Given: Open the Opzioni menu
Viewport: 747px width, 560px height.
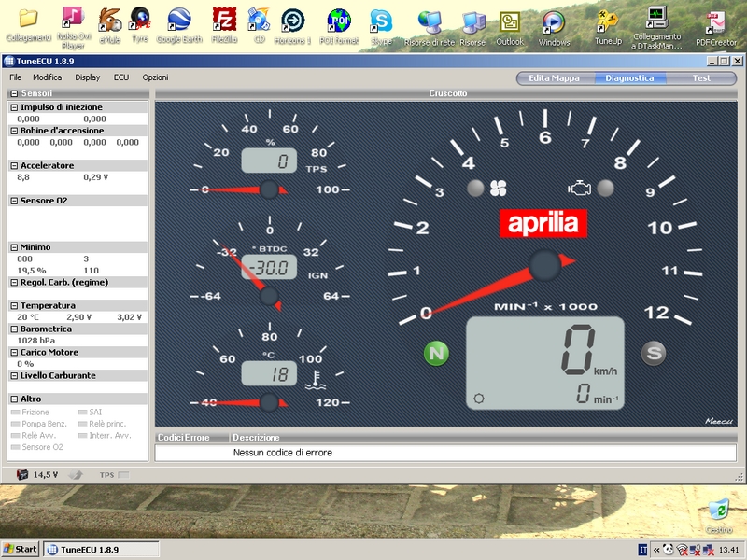Looking at the screenshot, I should tap(155, 77).
